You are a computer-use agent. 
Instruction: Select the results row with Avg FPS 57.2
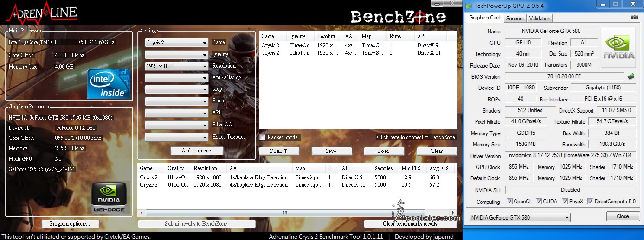pos(296,185)
